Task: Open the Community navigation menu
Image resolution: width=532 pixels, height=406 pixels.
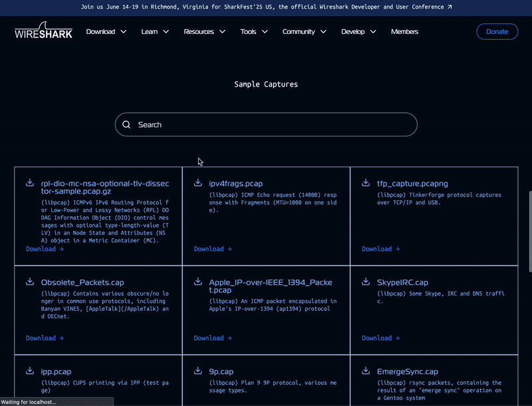Action: tap(305, 31)
